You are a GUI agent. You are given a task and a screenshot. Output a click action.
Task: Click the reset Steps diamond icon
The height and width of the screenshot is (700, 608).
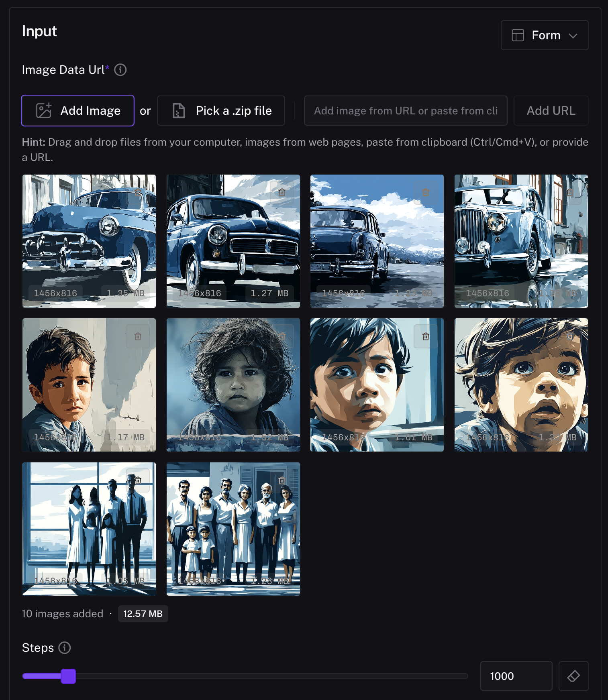(x=573, y=676)
